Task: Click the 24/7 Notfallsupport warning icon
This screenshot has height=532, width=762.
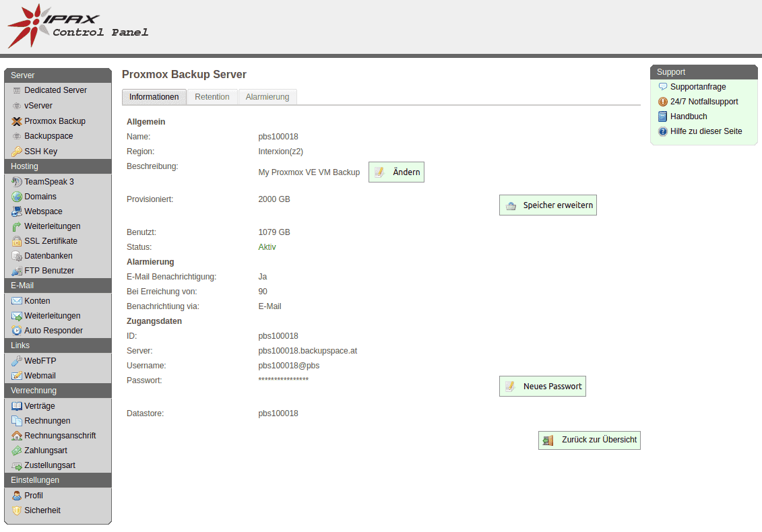Action: point(663,102)
